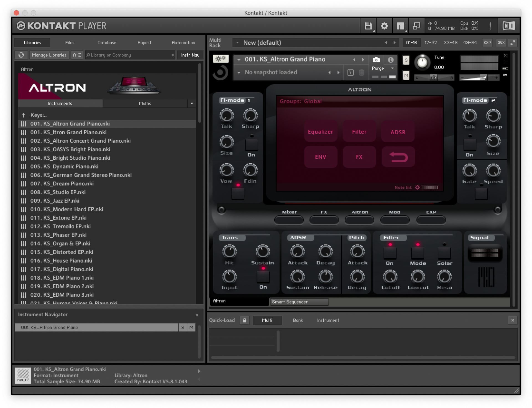Select 010. KS_Modern Hard EP.nki

pos(108,209)
